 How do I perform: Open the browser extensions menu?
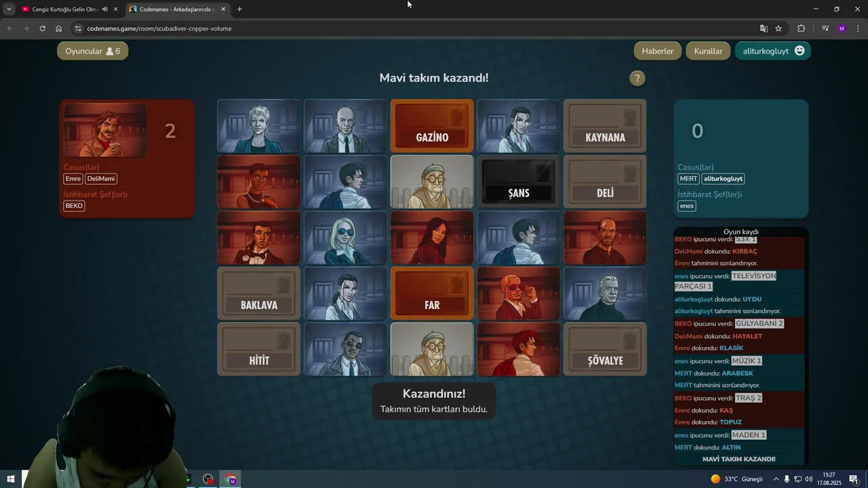coord(801,28)
